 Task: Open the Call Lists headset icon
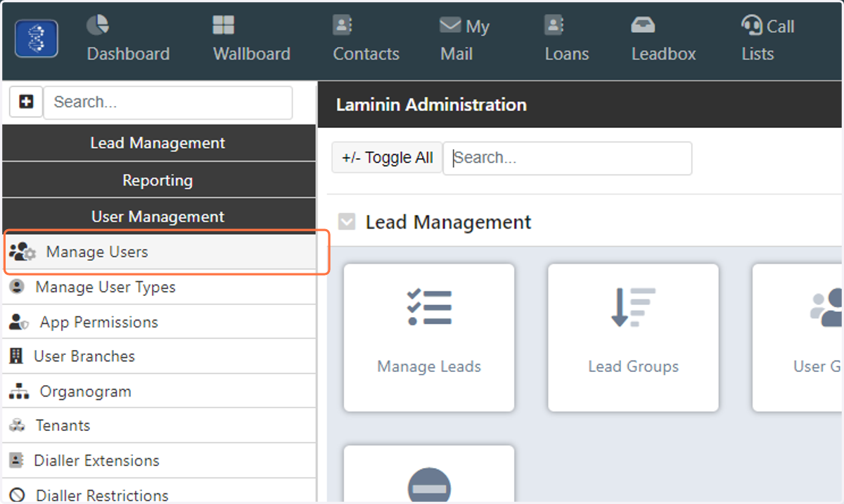pyautogui.click(x=751, y=26)
